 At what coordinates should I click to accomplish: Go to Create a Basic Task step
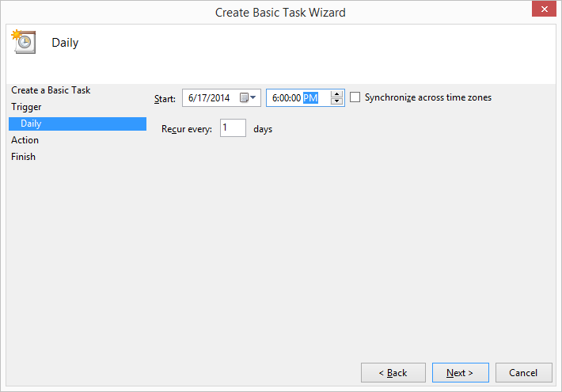[x=51, y=90]
